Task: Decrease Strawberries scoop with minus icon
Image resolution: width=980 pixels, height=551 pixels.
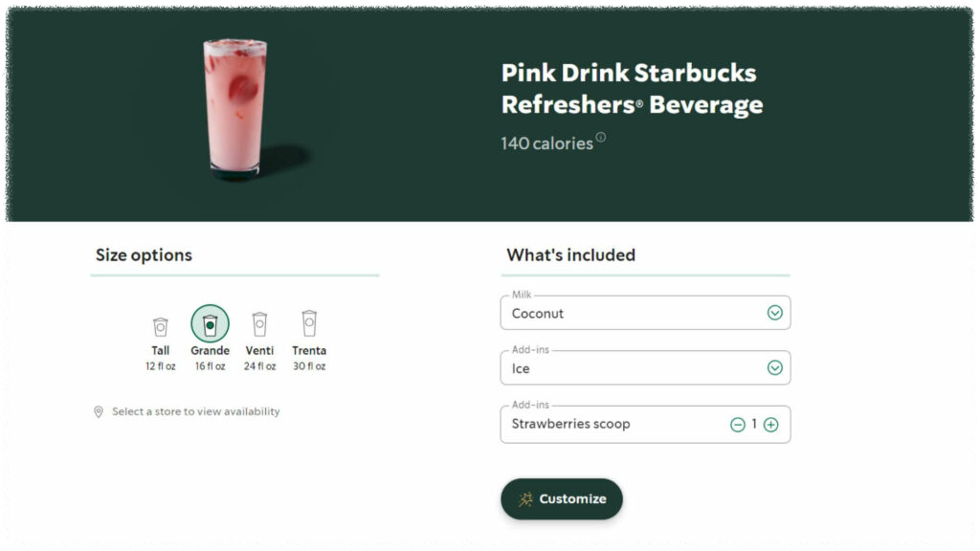Action: (738, 425)
